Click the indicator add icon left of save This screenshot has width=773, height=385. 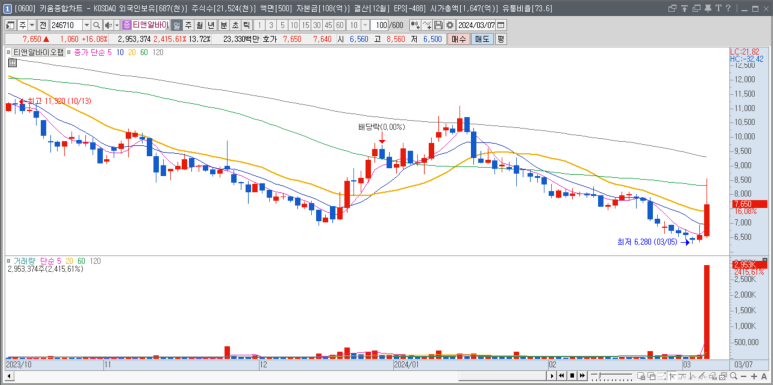[x=415, y=25]
